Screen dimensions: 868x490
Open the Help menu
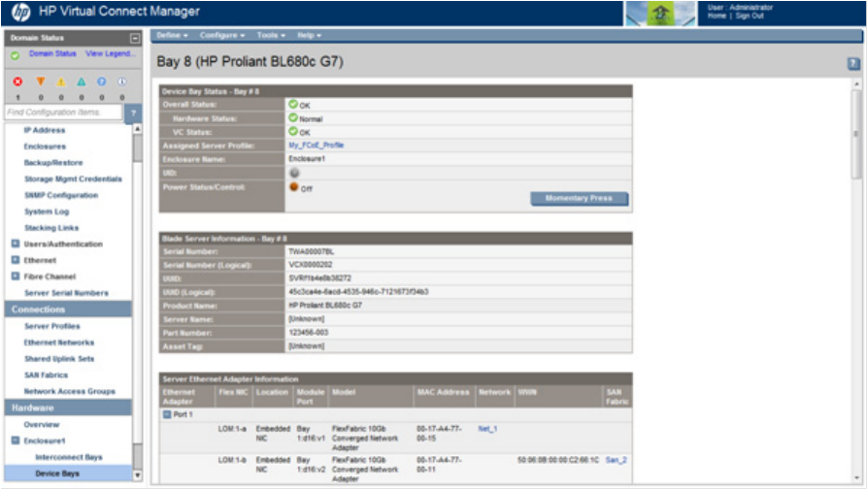pyautogui.click(x=309, y=35)
